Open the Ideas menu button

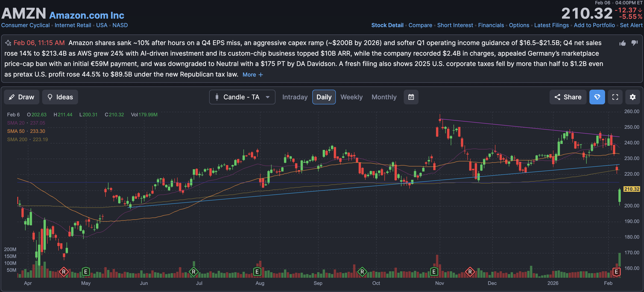point(60,97)
